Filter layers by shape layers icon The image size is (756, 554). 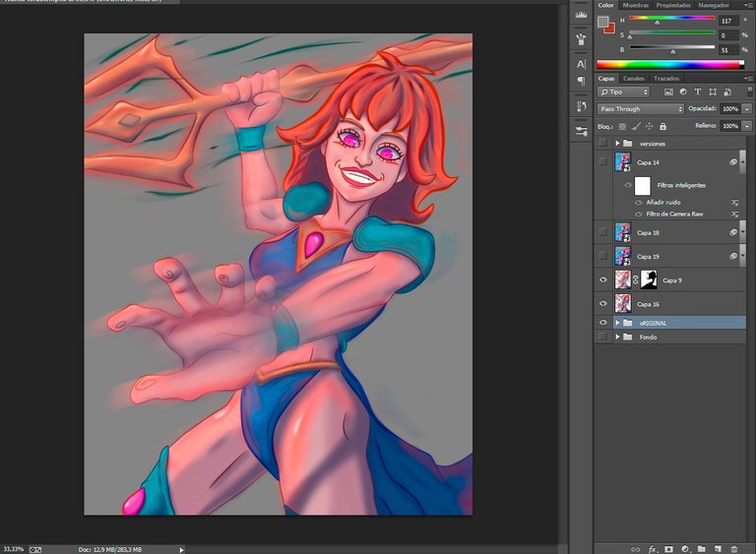[x=713, y=92]
